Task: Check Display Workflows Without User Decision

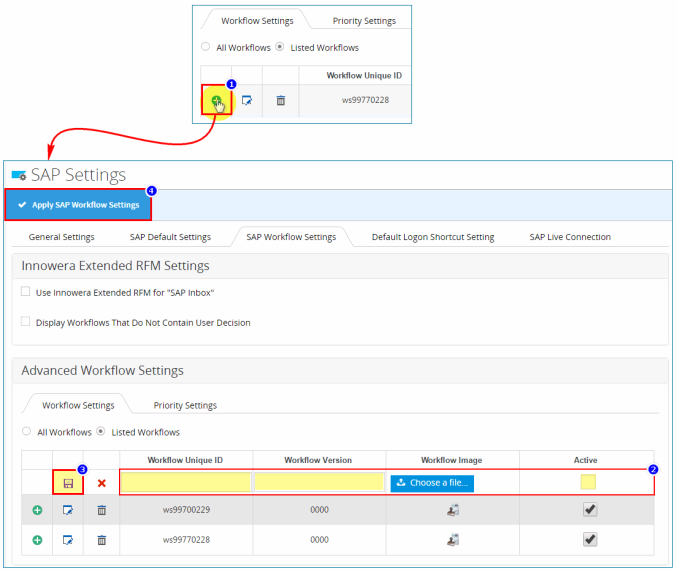Action: pos(25,322)
